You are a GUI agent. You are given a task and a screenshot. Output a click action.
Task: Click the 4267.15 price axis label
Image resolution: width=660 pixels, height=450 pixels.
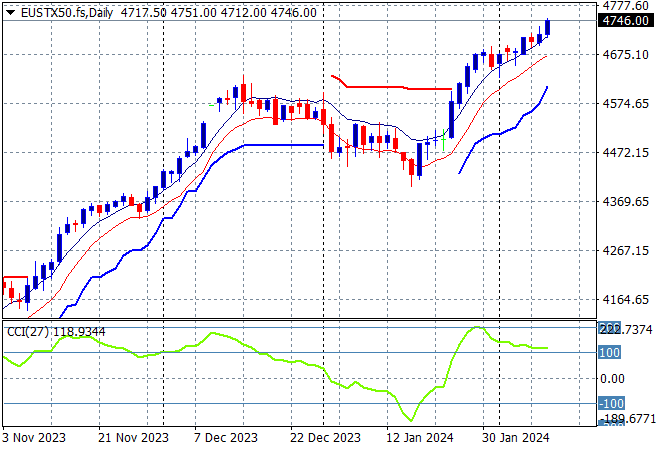[625, 250]
